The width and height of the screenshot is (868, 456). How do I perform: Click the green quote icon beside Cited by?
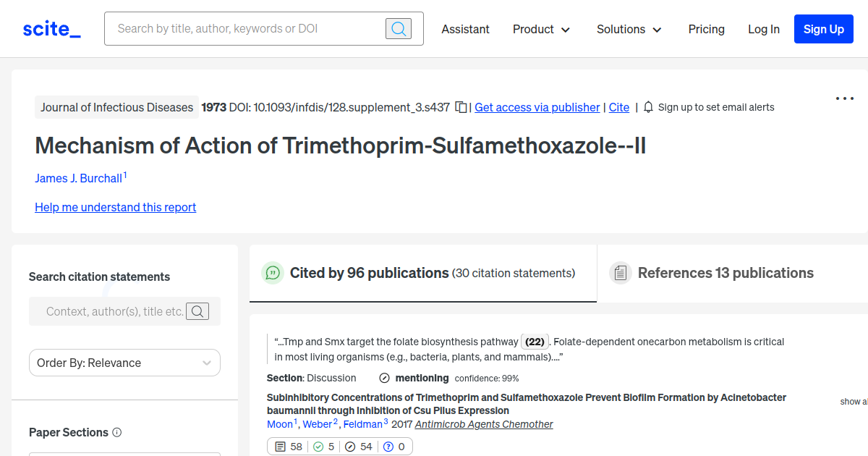pos(273,273)
